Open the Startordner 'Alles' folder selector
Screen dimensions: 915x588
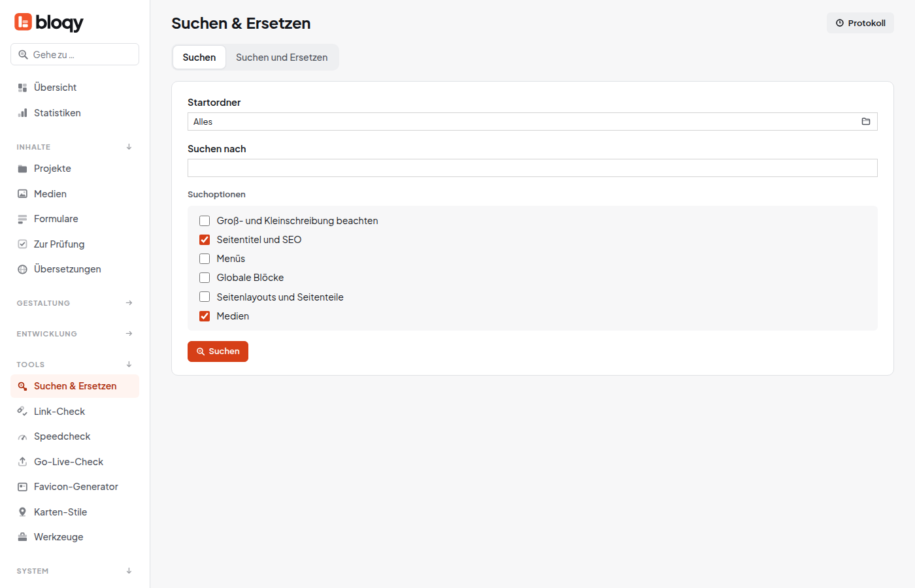point(532,122)
